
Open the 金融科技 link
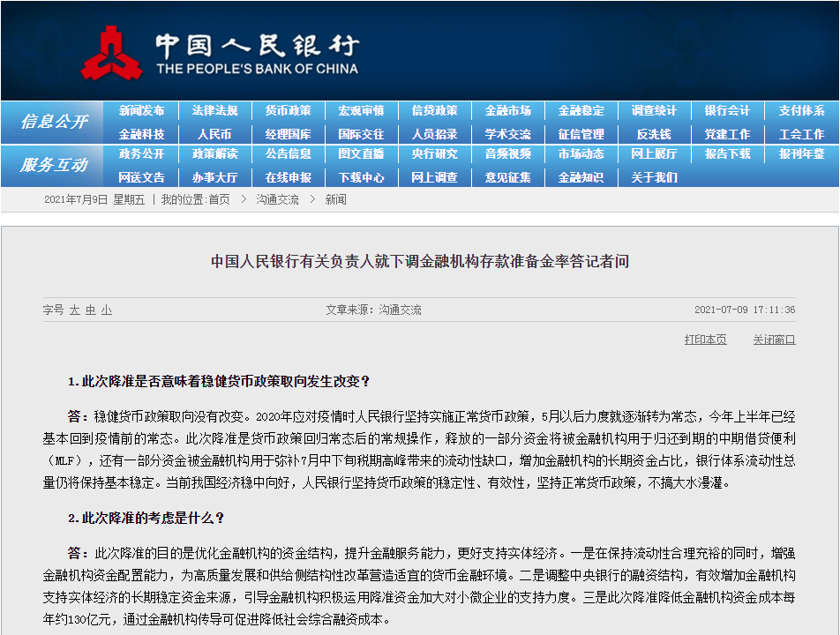tap(141, 134)
